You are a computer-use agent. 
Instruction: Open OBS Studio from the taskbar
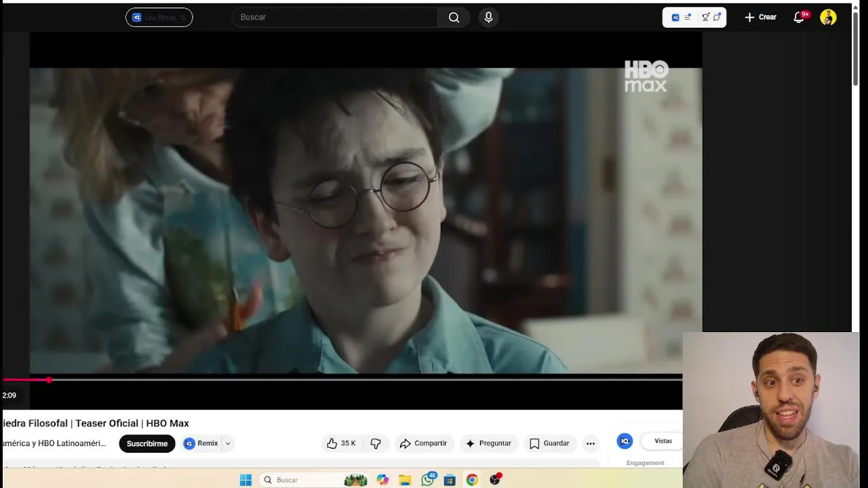pos(495,480)
